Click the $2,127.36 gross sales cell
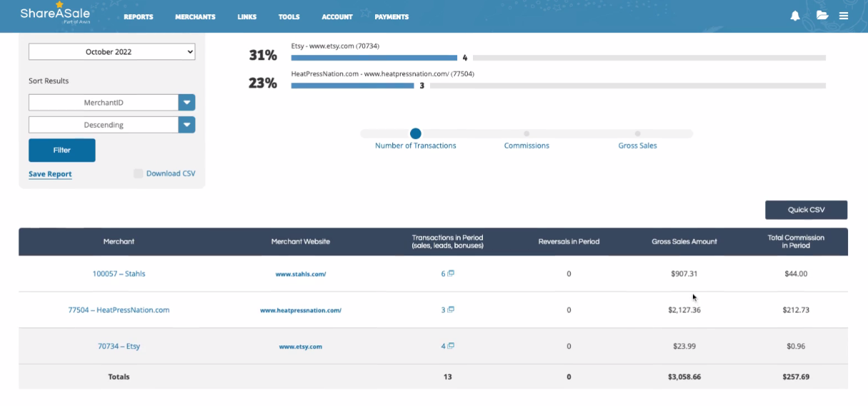Image resolution: width=868 pixels, height=406 pixels. [684, 310]
